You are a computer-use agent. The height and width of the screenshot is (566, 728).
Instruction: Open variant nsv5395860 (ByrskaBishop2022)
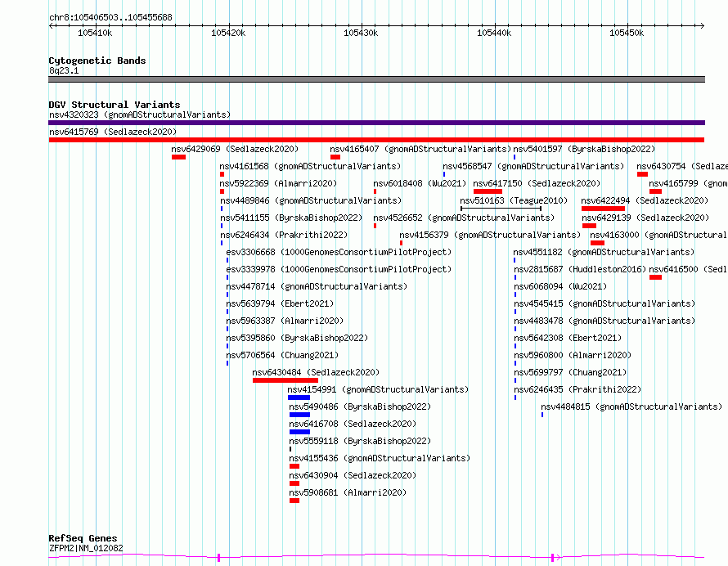[297, 338]
